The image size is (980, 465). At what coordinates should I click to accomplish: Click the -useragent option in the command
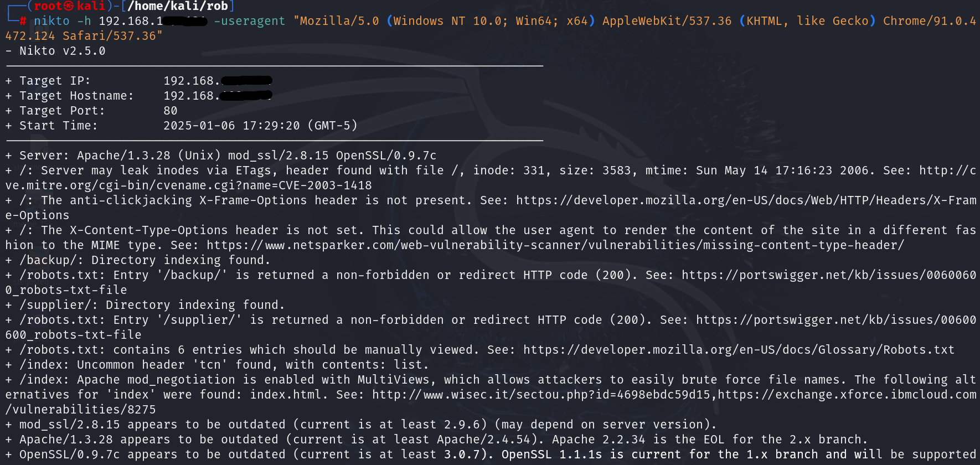(x=249, y=21)
